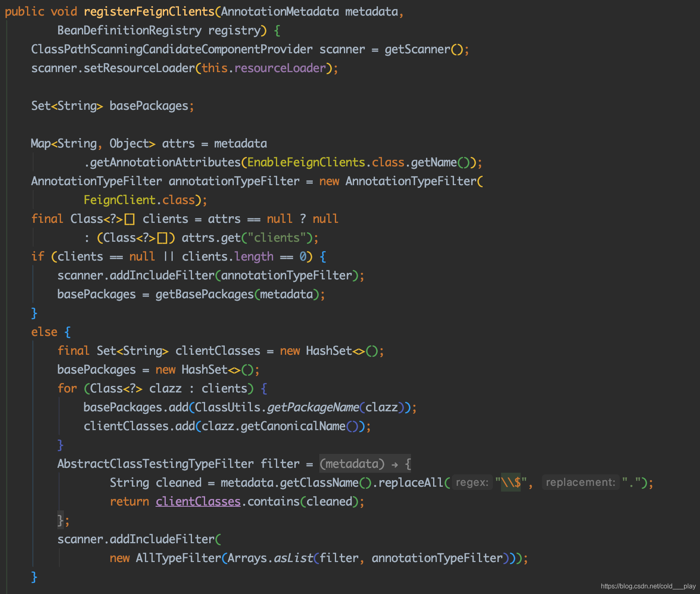Click the closing brace of the if block
The width and height of the screenshot is (700, 594).
pyautogui.click(x=34, y=313)
